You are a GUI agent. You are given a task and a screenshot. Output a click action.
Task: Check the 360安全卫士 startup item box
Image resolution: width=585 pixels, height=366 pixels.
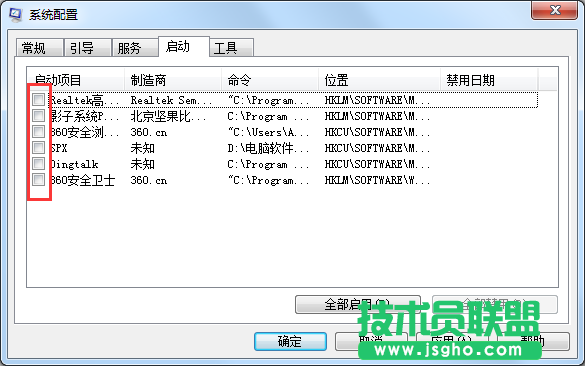click(38, 180)
